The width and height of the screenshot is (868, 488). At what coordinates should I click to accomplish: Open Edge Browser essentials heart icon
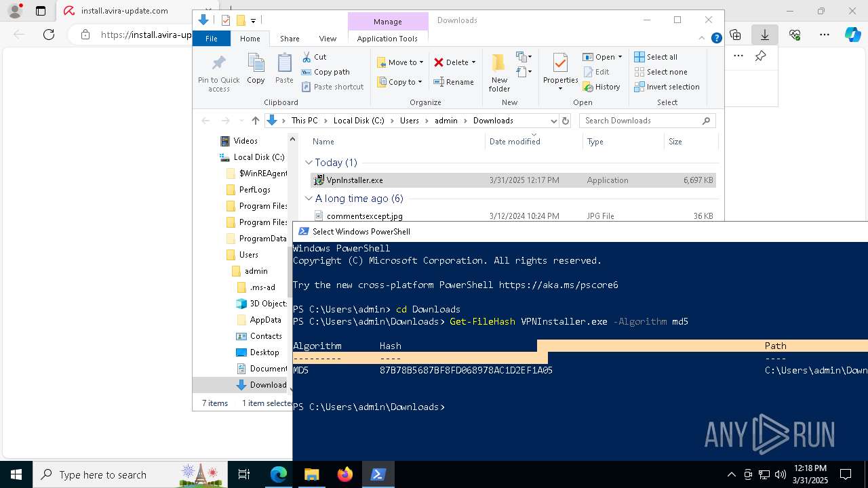795,35
